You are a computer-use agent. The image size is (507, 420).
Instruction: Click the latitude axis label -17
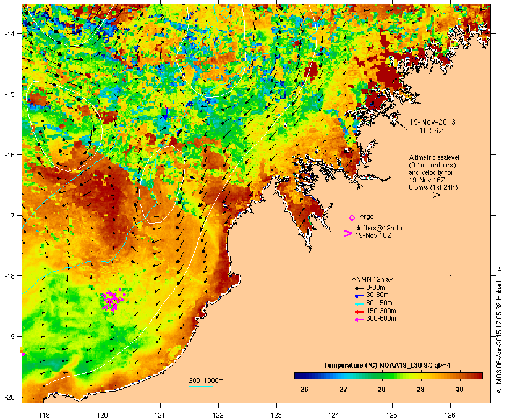pyautogui.click(x=9, y=215)
